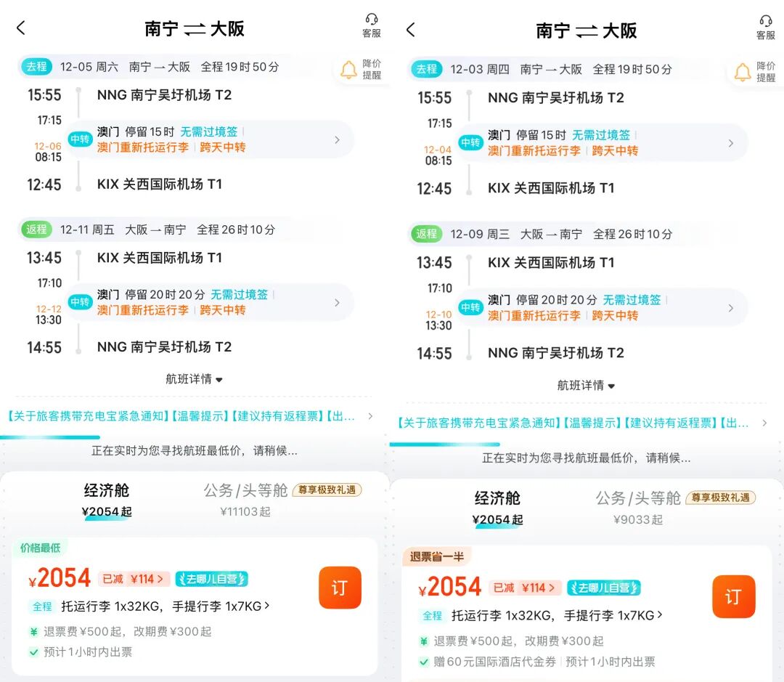Image resolution: width=784 pixels, height=682 pixels.
Task: Tap 中转 badge for 12-12 Macau layover
Action: 80,302
